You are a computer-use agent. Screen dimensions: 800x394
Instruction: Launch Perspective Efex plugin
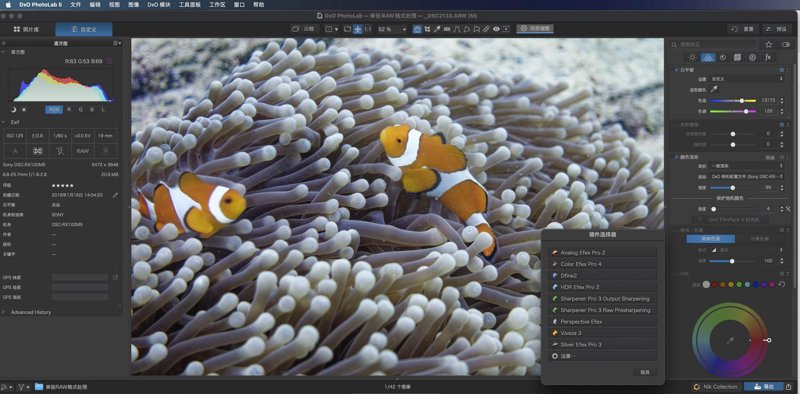point(603,322)
